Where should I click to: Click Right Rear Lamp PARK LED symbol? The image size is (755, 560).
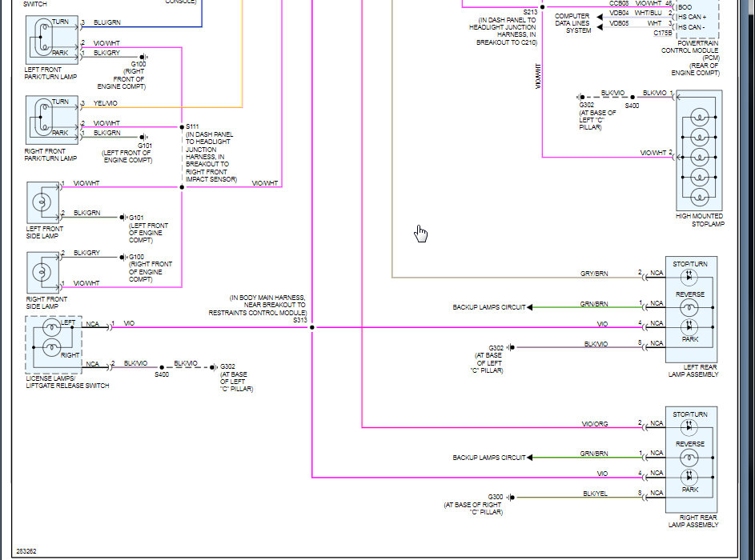click(x=689, y=478)
